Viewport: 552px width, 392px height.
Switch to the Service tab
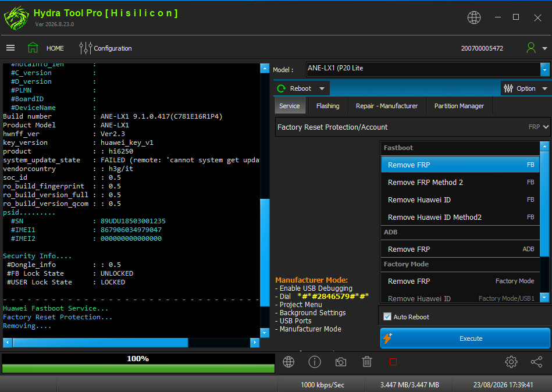(289, 106)
